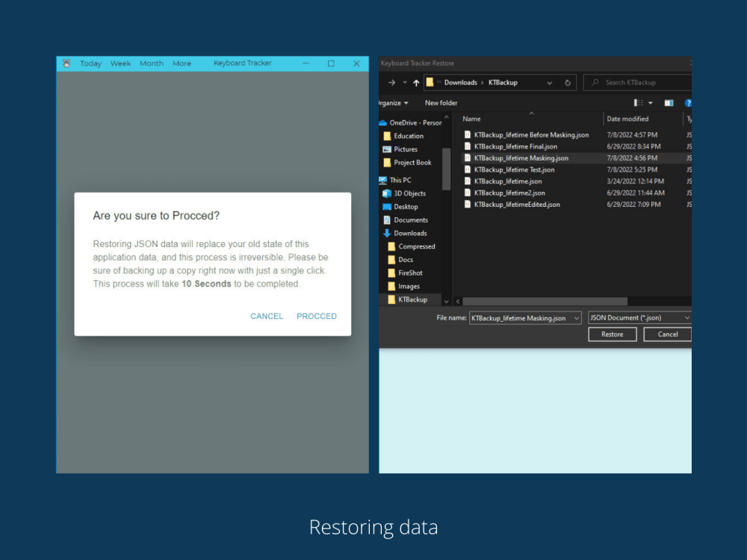
Task: Click file icon of KTBackup_lifetime Final.json
Action: [468, 146]
